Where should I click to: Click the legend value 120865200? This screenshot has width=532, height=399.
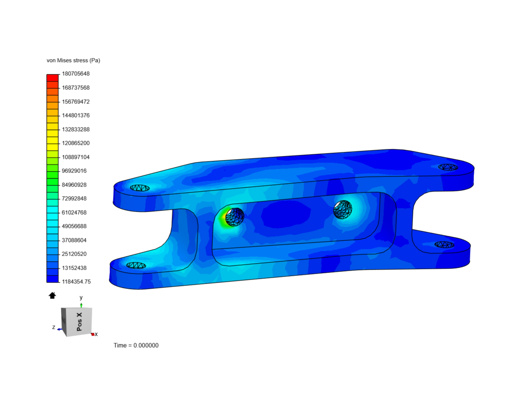76,143
